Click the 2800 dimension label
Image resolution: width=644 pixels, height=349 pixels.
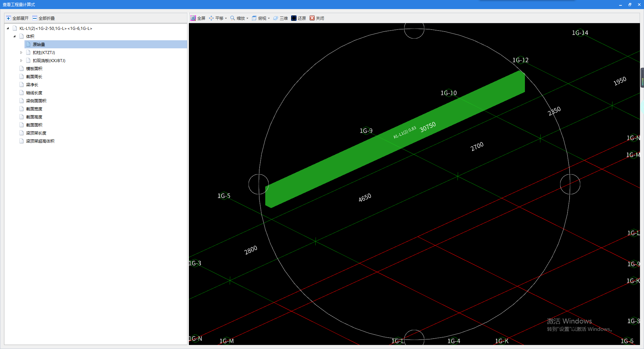click(251, 250)
